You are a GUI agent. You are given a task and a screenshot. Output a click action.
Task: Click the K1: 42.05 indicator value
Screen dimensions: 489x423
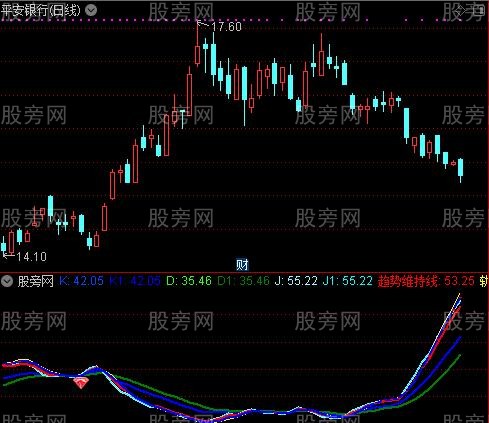(x=135, y=281)
